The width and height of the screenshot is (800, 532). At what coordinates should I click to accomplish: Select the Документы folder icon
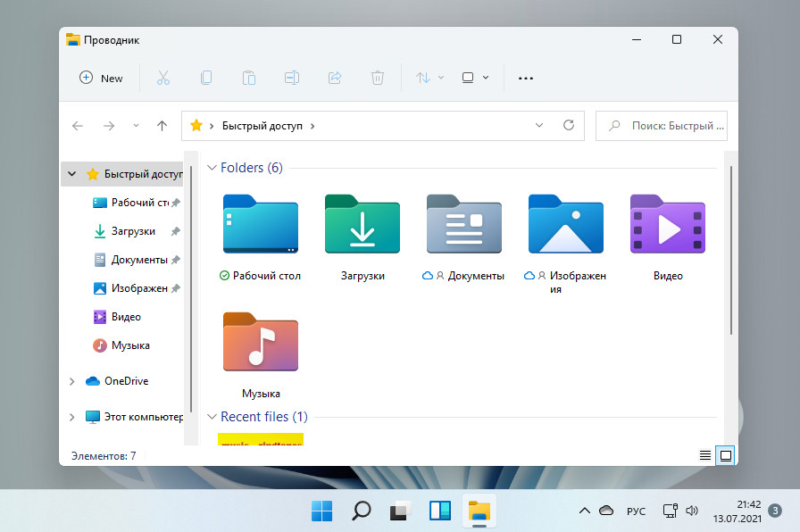tap(464, 224)
